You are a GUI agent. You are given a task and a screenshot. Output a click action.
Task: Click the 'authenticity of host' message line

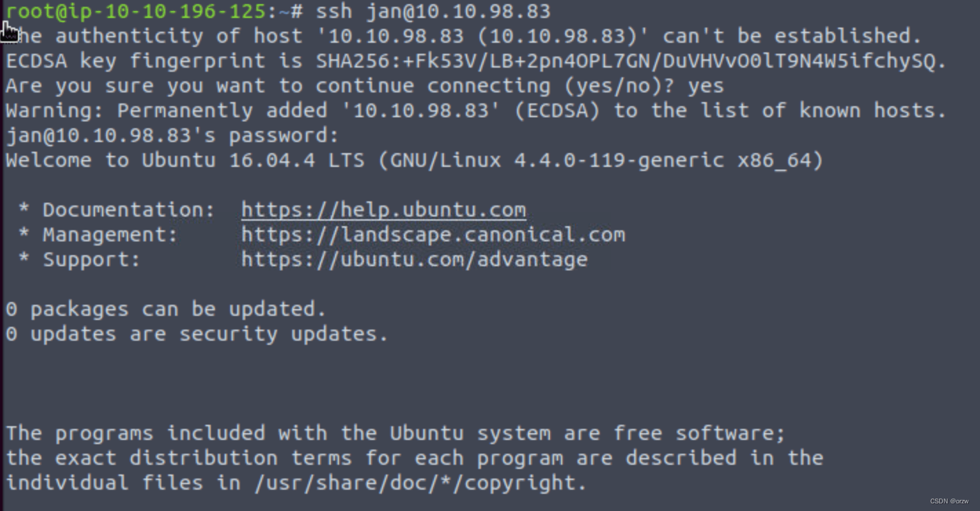click(x=464, y=36)
